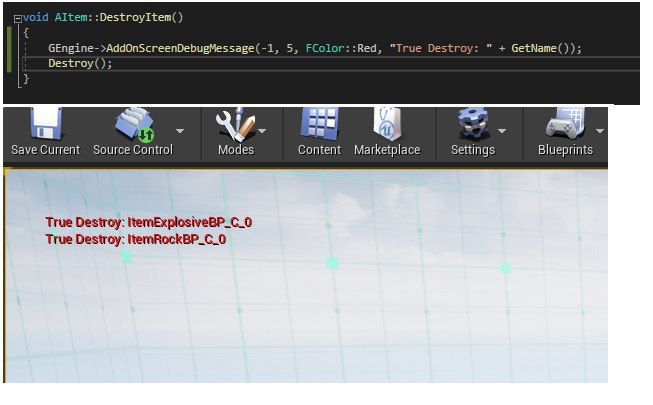Image resolution: width=653 pixels, height=405 pixels.
Task: Click the GetName() call in code
Action: [540, 48]
